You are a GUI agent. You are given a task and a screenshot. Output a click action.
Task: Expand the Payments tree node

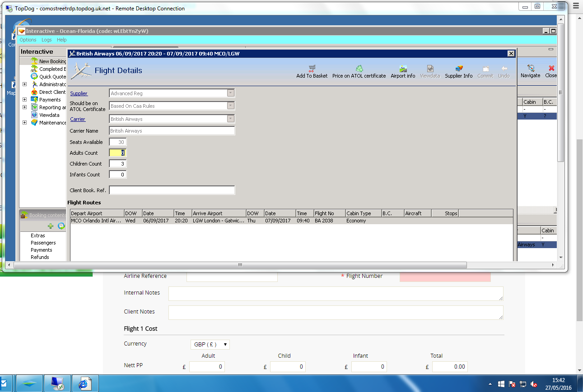24,100
